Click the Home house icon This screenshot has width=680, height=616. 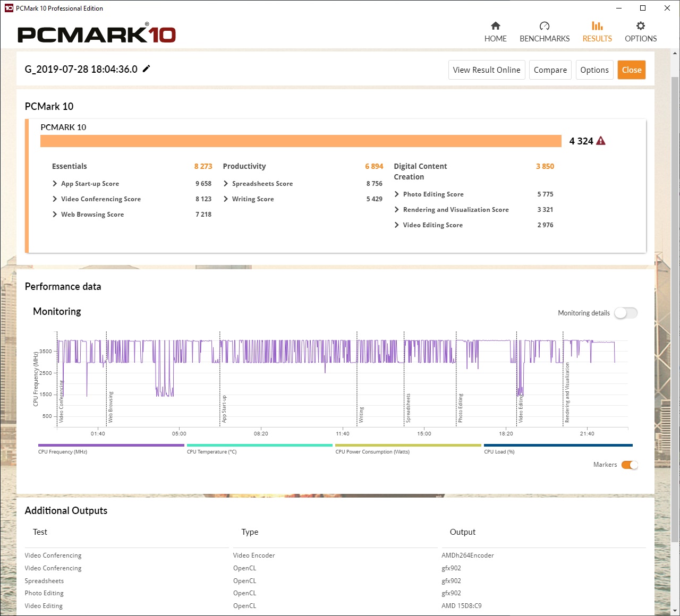(x=495, y=26)
